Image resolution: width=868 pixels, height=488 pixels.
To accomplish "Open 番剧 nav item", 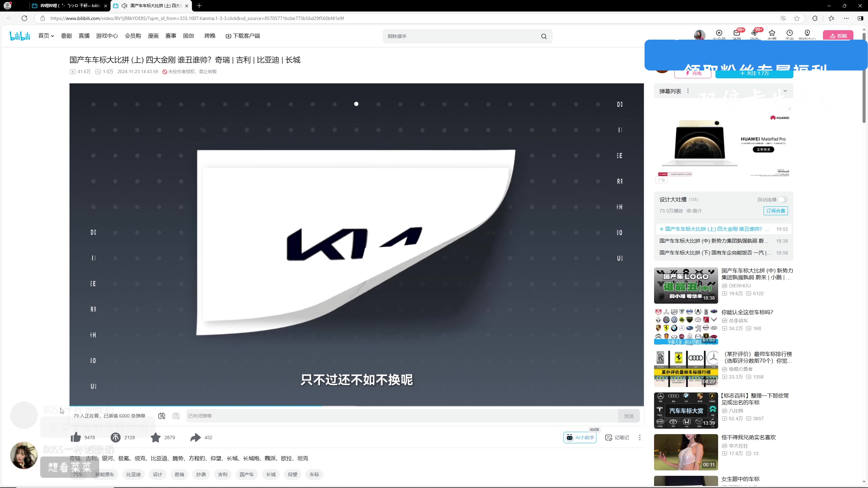I will (x=66, y=36).
